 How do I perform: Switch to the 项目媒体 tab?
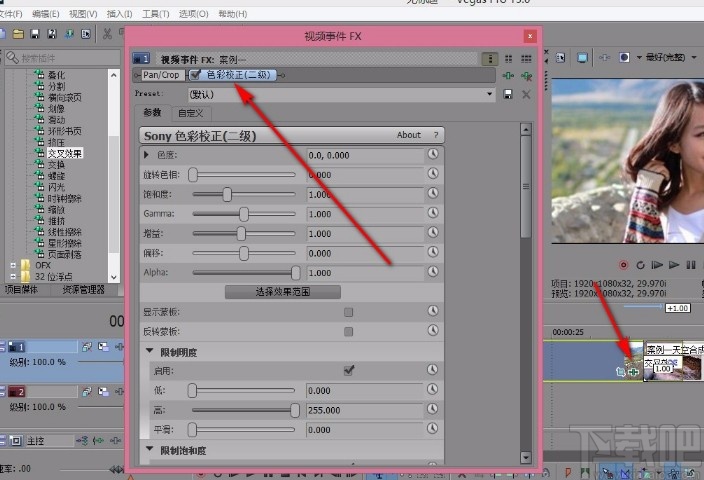click(21, 290)
